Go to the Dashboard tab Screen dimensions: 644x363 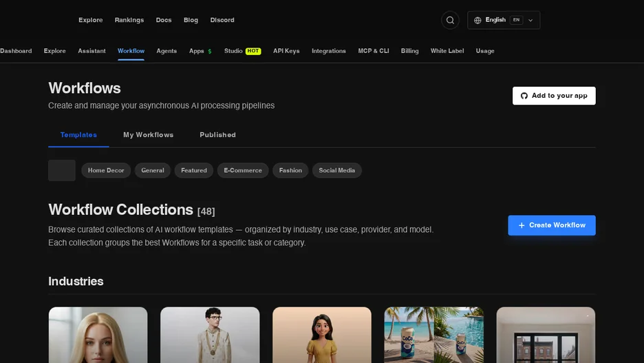[x=16, y=51]
